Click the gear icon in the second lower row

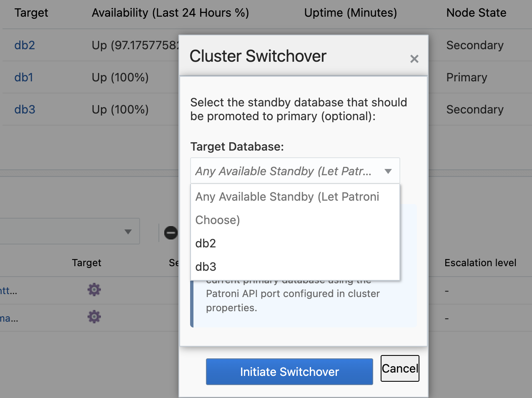coord(94,317)
